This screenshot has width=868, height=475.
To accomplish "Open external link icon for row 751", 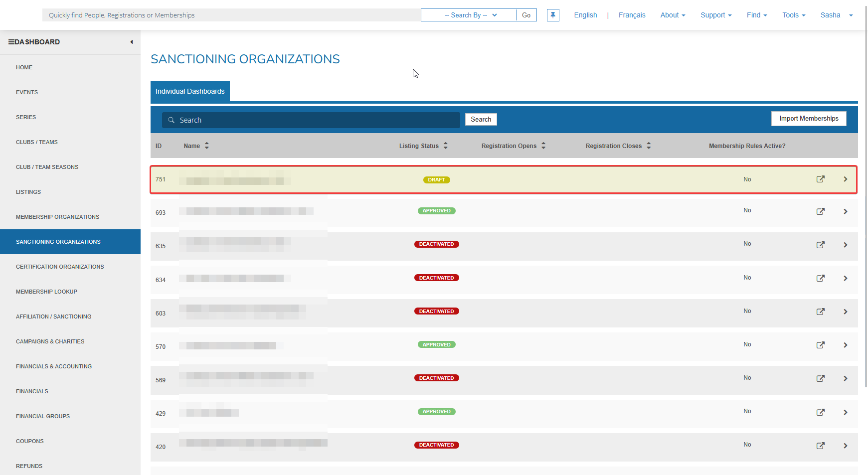I will [820, 179].
